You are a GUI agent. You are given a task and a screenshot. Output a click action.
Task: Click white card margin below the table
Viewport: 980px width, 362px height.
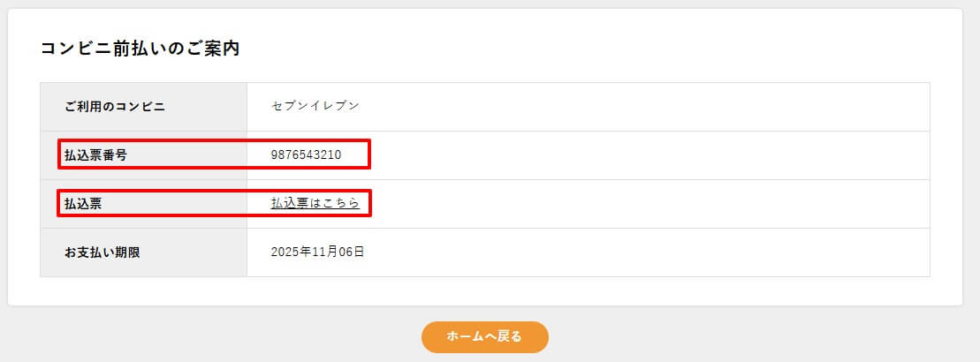[486, 291]
